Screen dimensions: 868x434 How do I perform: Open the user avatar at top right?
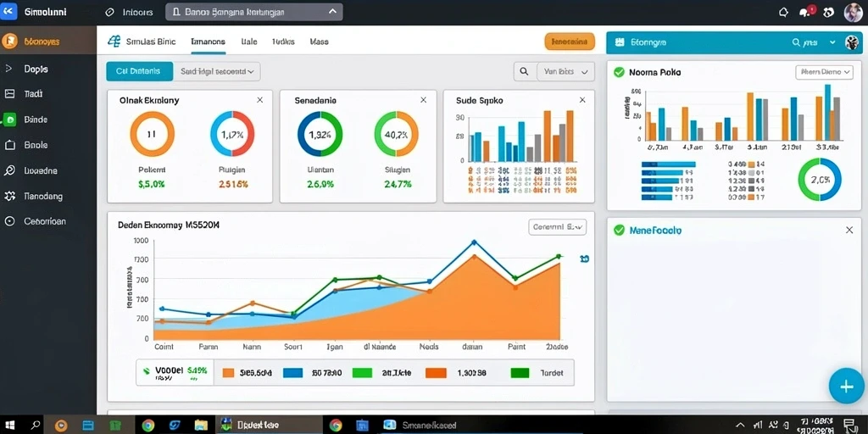pyautogui.click(x=853, y=12)
